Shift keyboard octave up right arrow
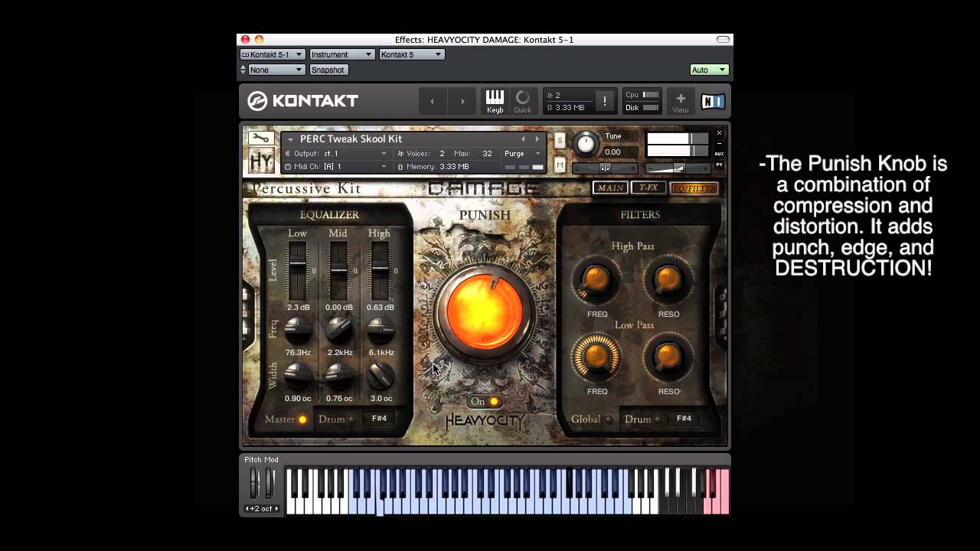 pos(276,509)
